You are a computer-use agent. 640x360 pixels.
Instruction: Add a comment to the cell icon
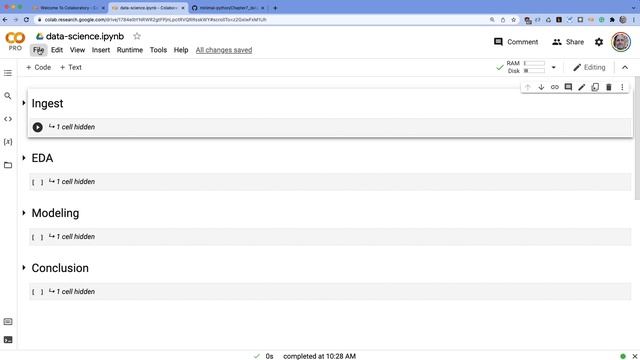click(x=568, y=87)
